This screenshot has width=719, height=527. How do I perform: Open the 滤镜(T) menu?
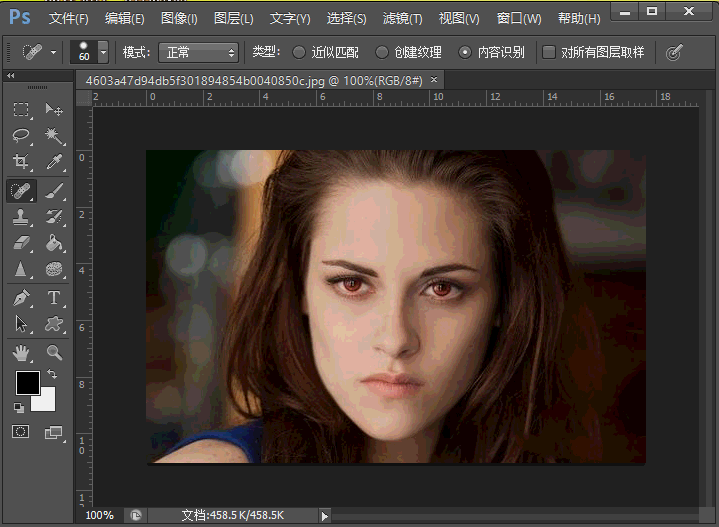coord(402,18)
